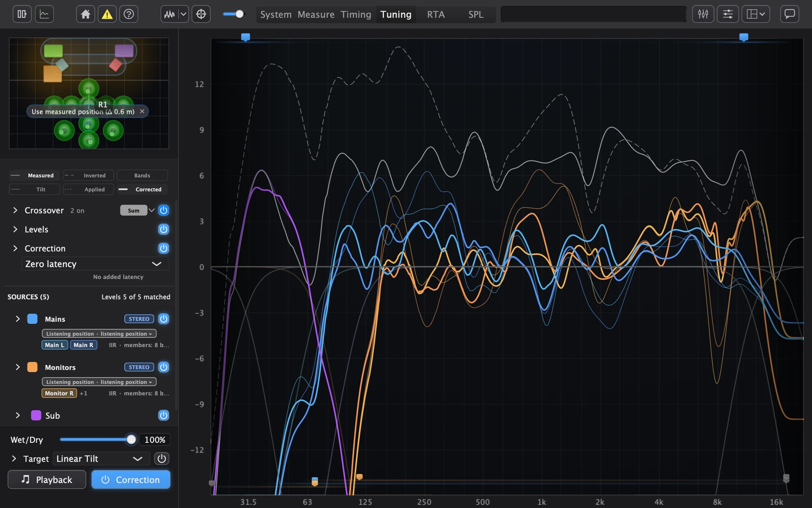Toggle the Tilt curve display
The width and height of the screenshot is (812, 508).
click(x=34, y=189)
